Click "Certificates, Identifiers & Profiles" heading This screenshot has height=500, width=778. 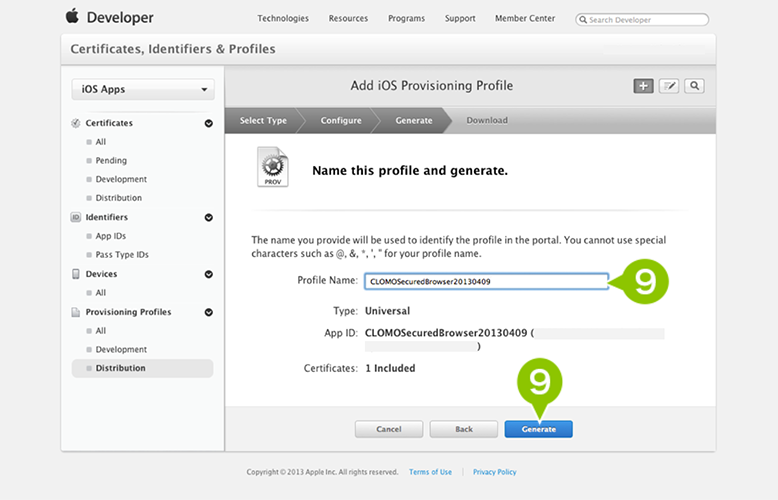coord(173,49)
